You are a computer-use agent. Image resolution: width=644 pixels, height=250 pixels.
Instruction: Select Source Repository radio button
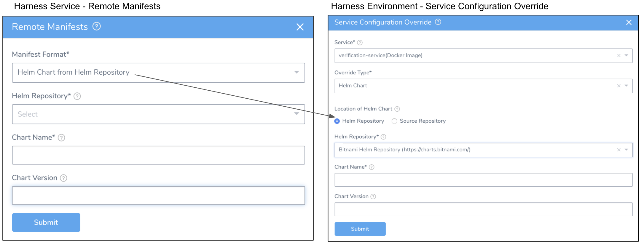pos(394,121)
